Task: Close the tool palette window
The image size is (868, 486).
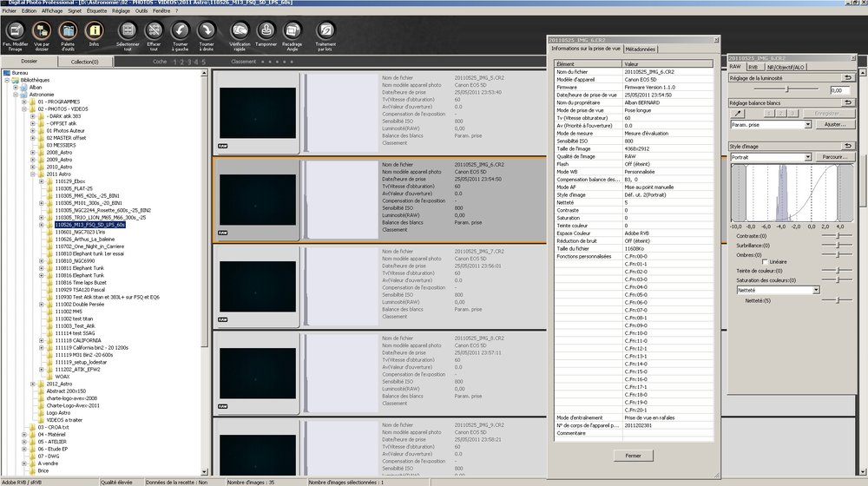Action: 852,58
